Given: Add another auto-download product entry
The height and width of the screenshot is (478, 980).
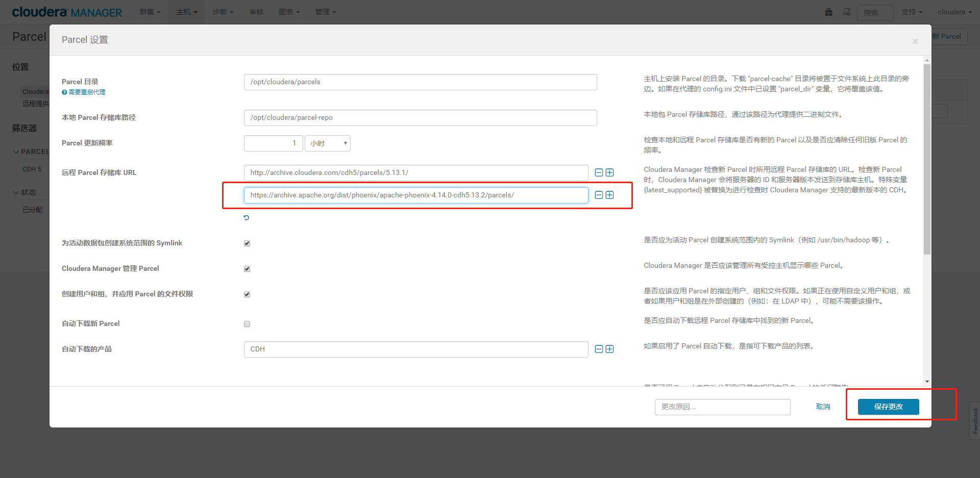Looking at the screenshot, I should tap(609, 349).
